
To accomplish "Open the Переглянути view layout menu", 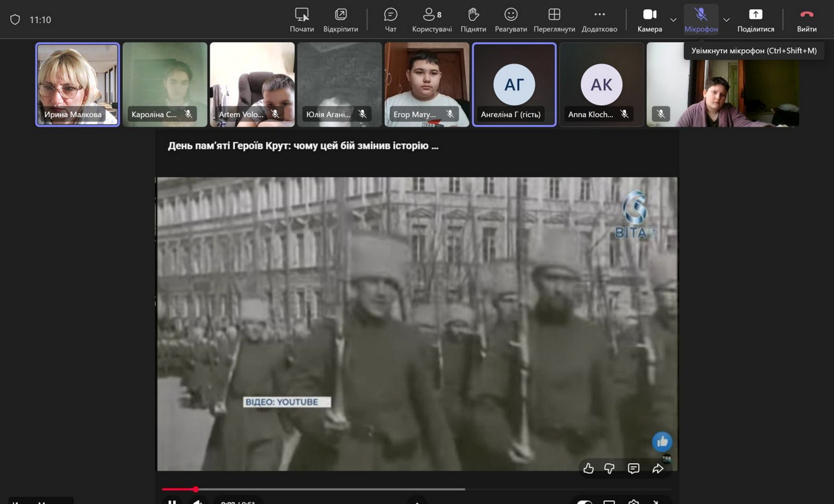I will click(x=554, y=20).
